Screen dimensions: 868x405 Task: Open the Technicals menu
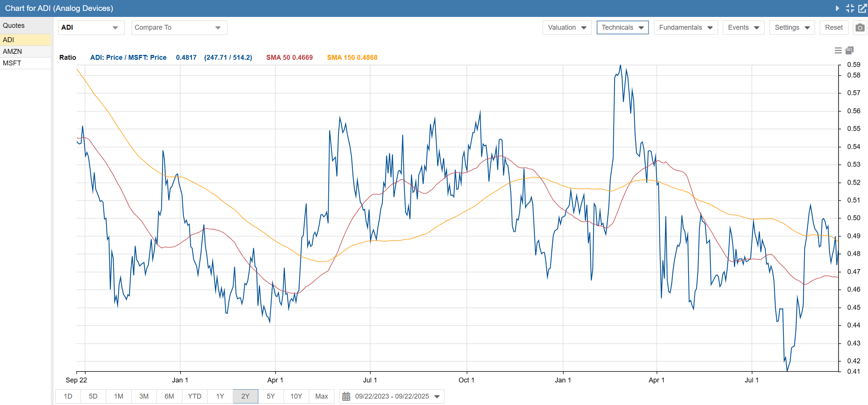(622, 27)
